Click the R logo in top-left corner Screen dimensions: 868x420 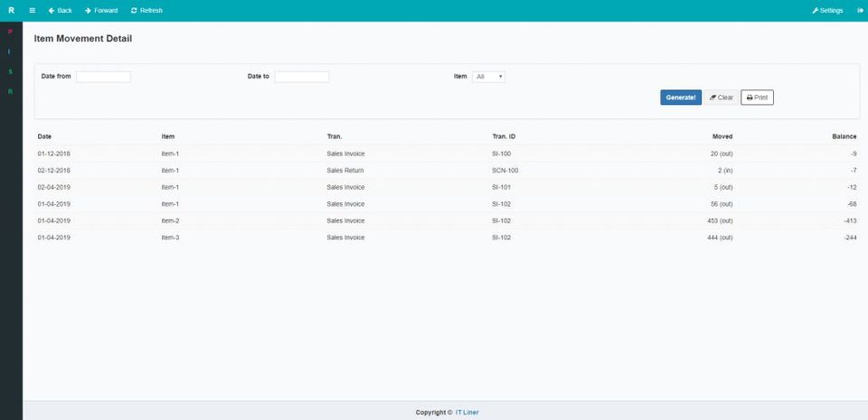point(11,11)
